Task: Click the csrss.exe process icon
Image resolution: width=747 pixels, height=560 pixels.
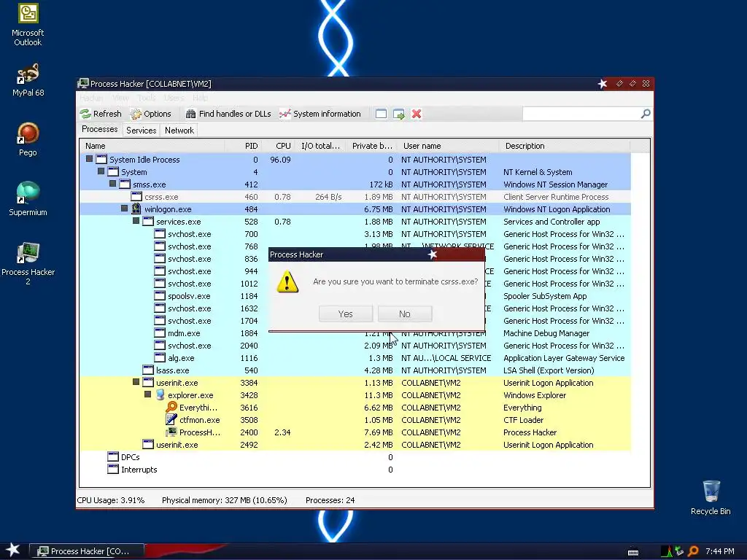Action: pyautogui.click(x=136, y=197)
